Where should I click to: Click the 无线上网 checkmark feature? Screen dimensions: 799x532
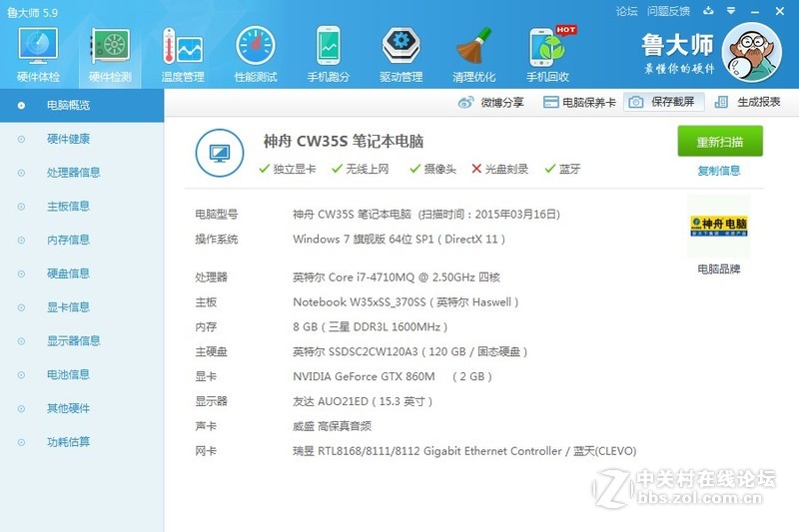click(x=361, y=169)
